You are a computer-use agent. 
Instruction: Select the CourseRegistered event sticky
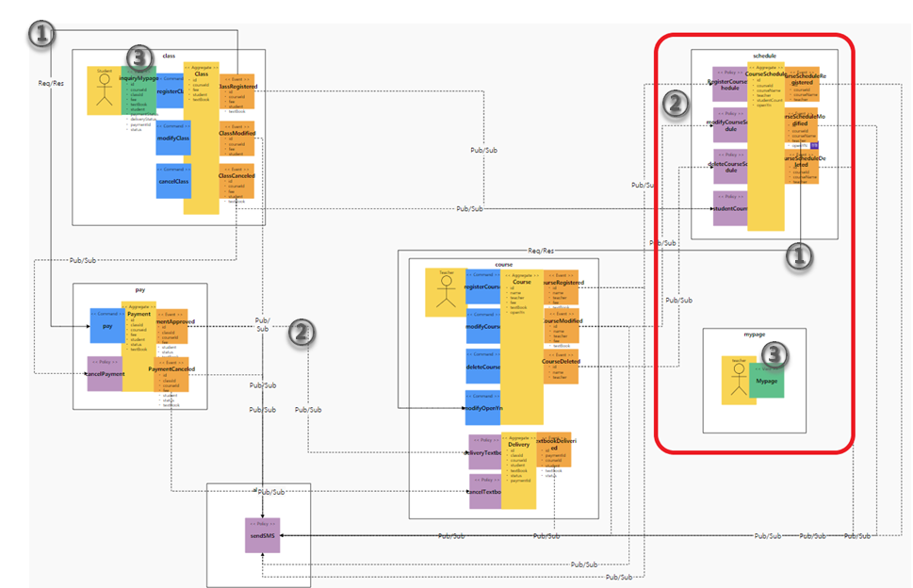[561, 287]
